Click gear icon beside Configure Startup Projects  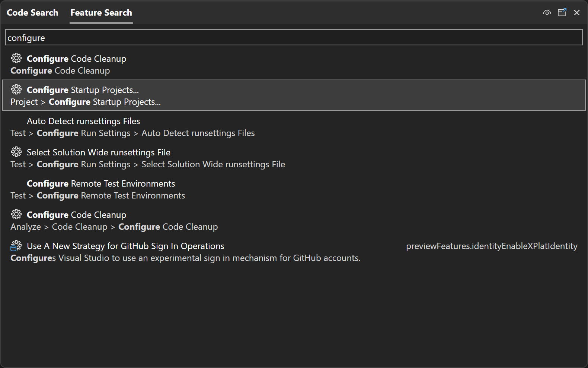pyautogui.click(x=16, y=90)
